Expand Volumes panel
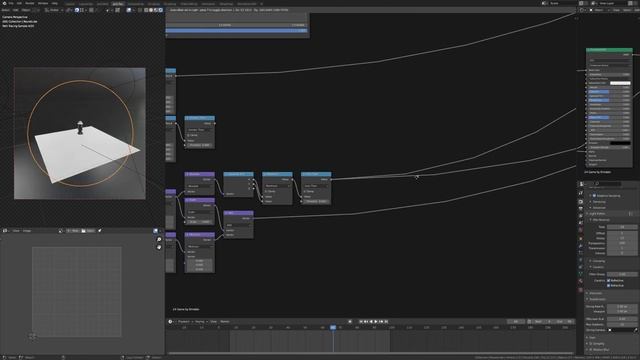640x360 pixels. click(595, 293)
